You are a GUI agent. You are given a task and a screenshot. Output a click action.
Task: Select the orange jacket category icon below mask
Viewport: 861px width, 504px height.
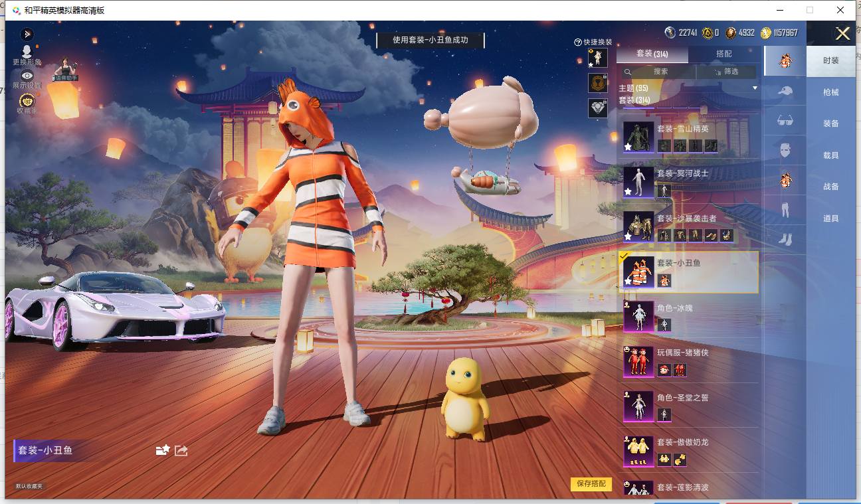click(785, 180)
